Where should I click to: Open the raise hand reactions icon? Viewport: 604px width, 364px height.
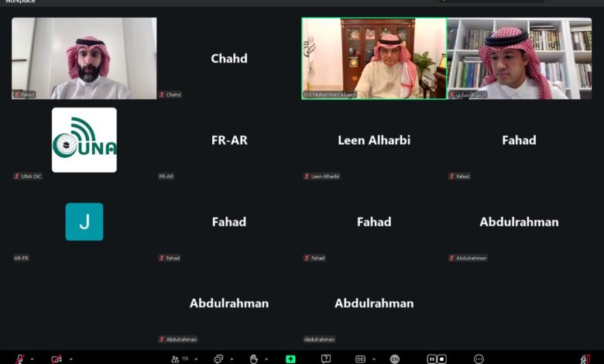tap(253, 359)
